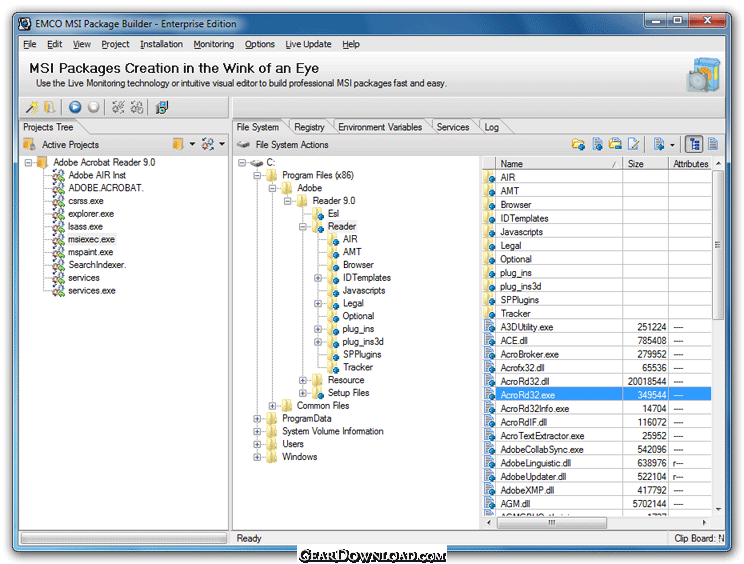Click the add file icon in File System Actions
744x564 pixels.
[597, 144]
